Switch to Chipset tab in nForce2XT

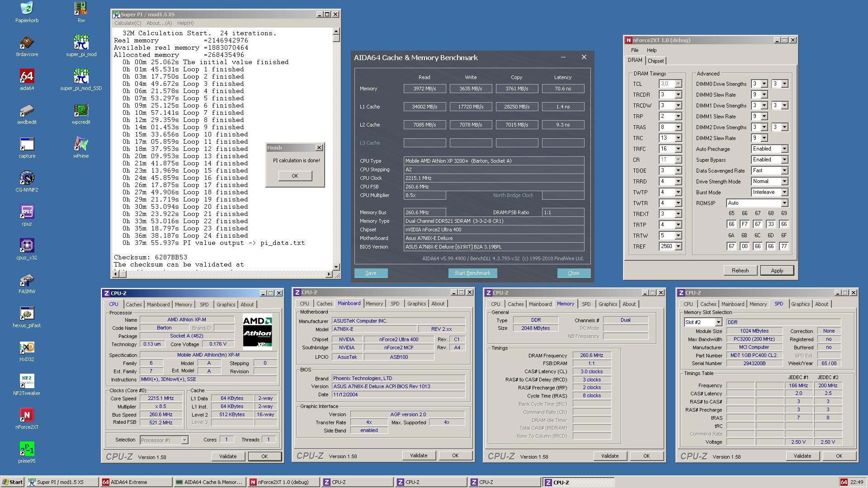[x=656, y=61]
